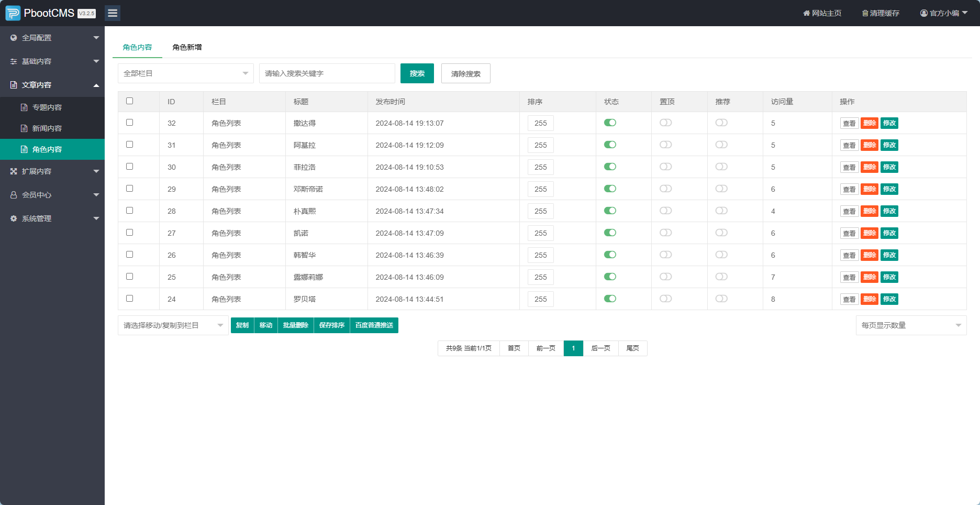Toggle the sidebar hamburger menu icon
The image size is (980, 505).
[x=113, y=13]
